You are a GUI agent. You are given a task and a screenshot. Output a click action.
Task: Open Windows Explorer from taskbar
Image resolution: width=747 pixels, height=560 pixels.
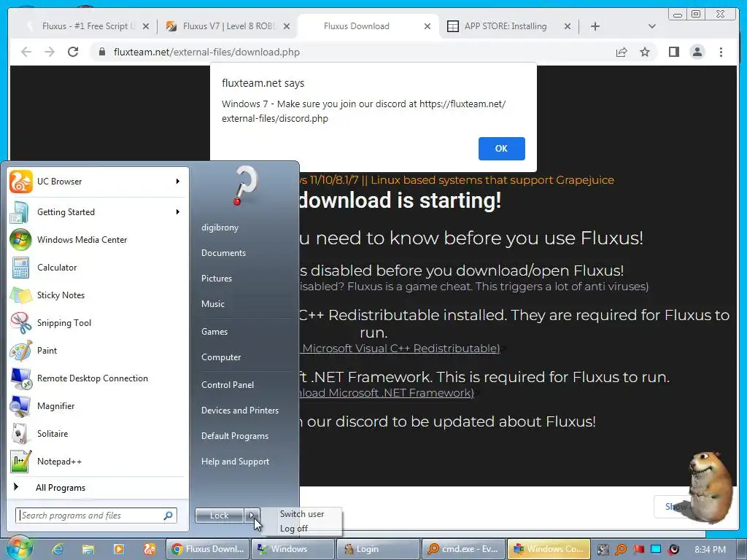88,549
